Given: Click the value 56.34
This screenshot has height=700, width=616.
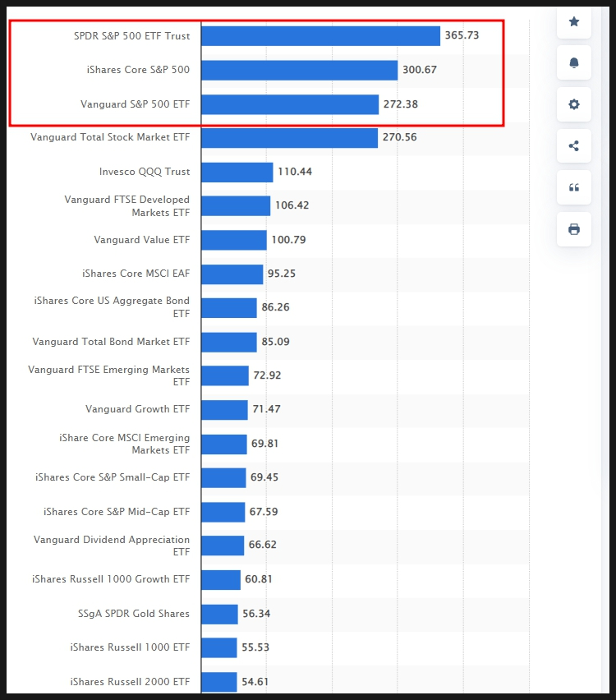Looking at the screenshot, I should (x=256, y=614).
